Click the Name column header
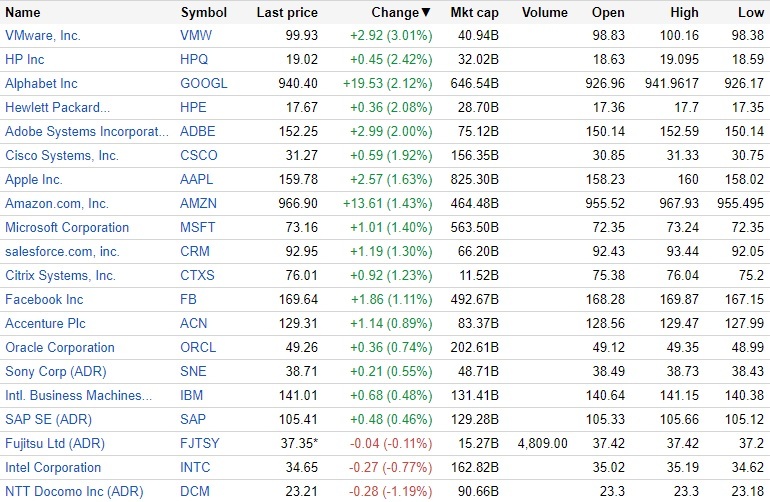 (22, 13)
